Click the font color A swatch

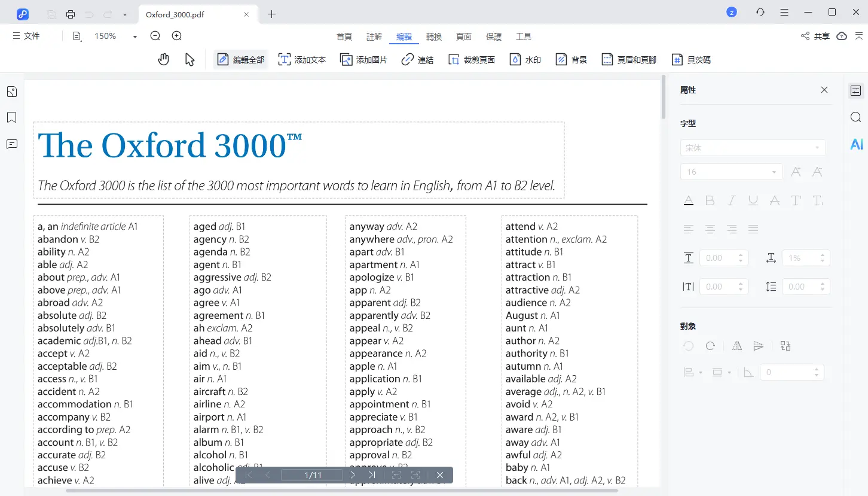[x=689, y=200]
